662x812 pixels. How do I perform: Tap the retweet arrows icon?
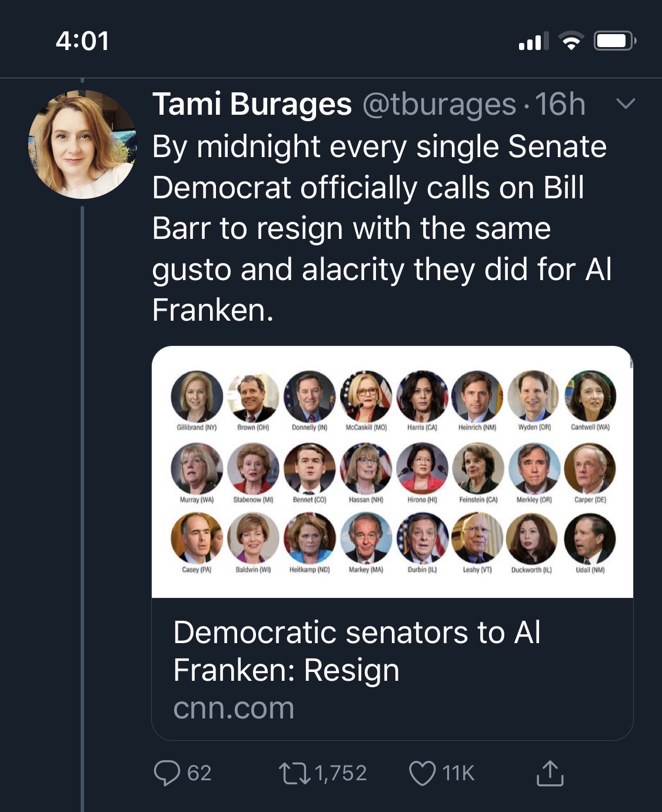pyautogui.click(x=294, y=773)
